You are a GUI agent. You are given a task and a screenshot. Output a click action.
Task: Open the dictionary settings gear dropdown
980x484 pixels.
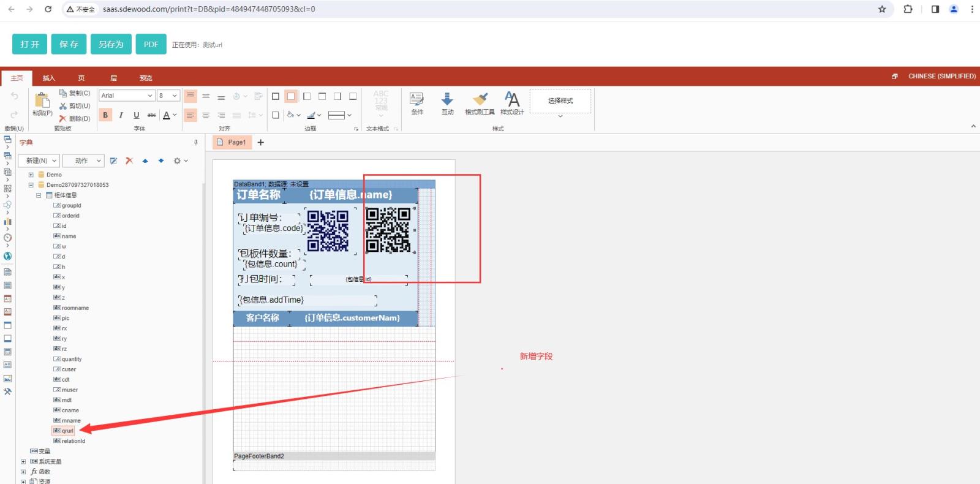coord(181,161)
